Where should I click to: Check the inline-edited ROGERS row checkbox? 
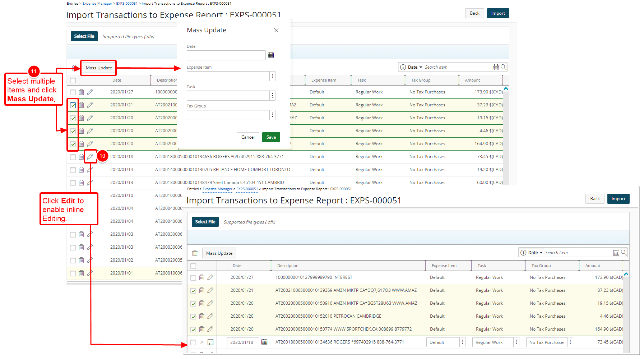click(x=193, y=342)
